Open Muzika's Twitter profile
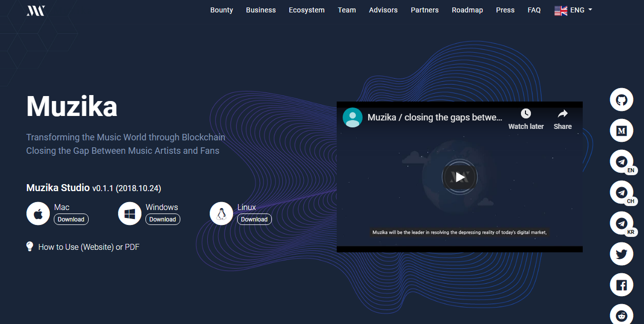This screenshot has height=324, width=644. (621, 254)
